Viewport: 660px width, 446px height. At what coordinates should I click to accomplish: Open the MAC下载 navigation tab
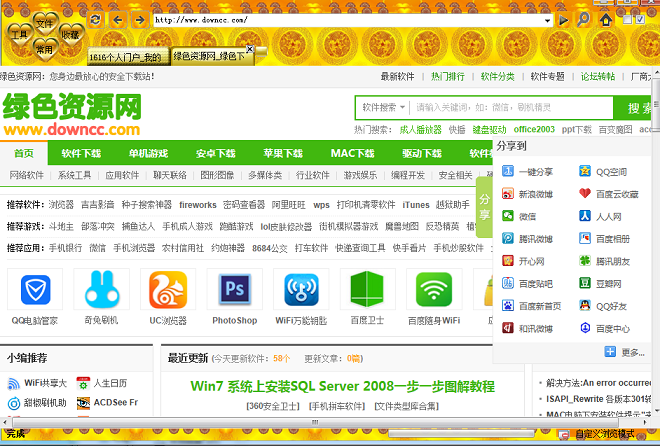coord(352,153)
